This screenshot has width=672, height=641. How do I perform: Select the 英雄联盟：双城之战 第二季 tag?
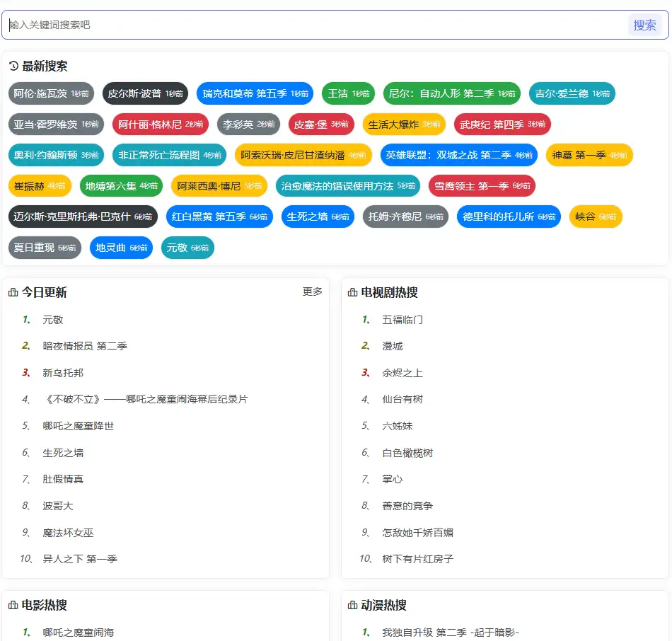[458, 155]
